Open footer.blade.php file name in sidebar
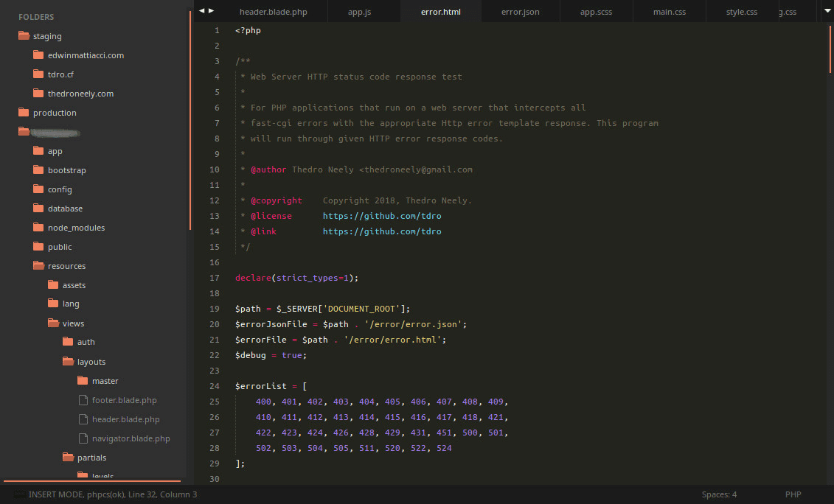Image resolution: width=834 pixels, height=504 pixels. point(125,400)
